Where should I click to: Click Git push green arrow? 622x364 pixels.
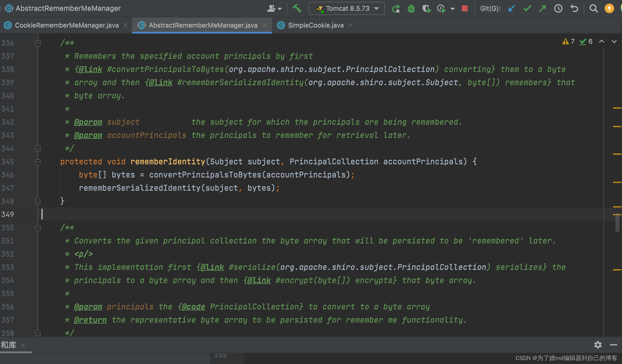tap(542, 8)
